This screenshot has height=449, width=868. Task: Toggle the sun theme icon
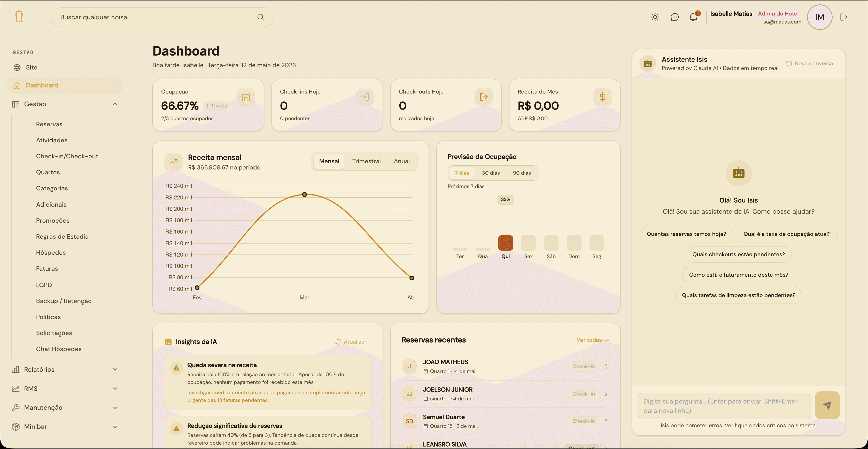tap(655, 17)
